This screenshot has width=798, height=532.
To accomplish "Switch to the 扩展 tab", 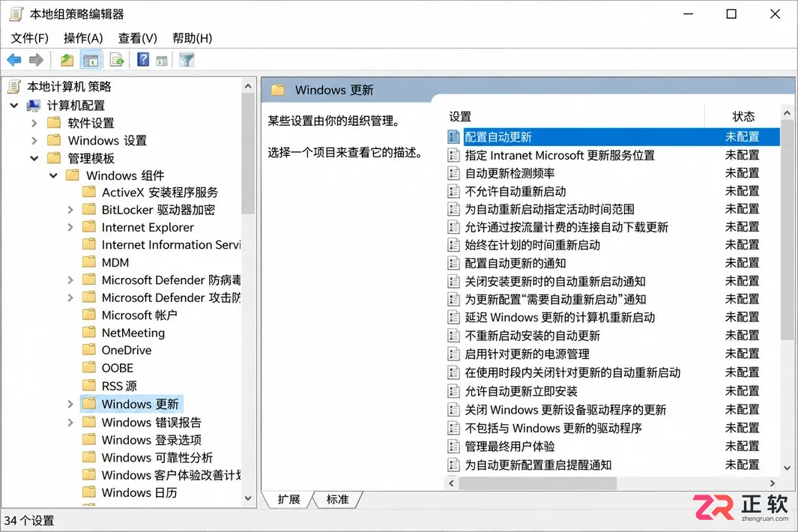I will click(x=288, y=500).
